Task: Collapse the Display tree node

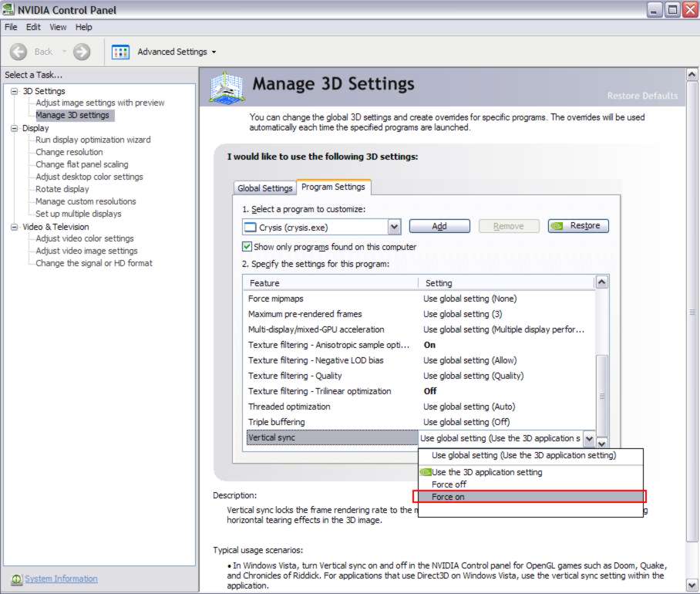Action: click(15, 128)
